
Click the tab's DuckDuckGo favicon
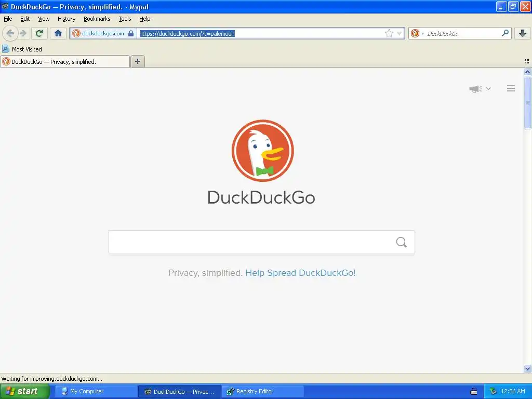[x=6, y=61]
